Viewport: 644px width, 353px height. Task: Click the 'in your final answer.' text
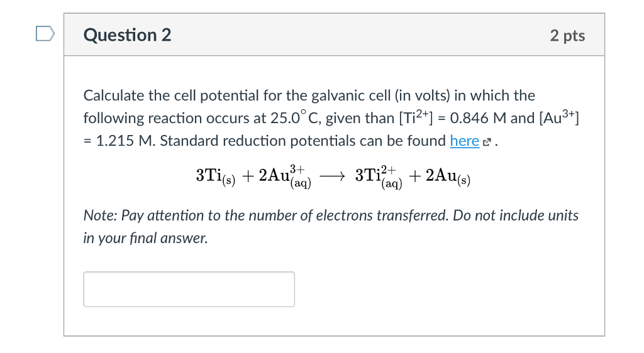tap(145, 238)
